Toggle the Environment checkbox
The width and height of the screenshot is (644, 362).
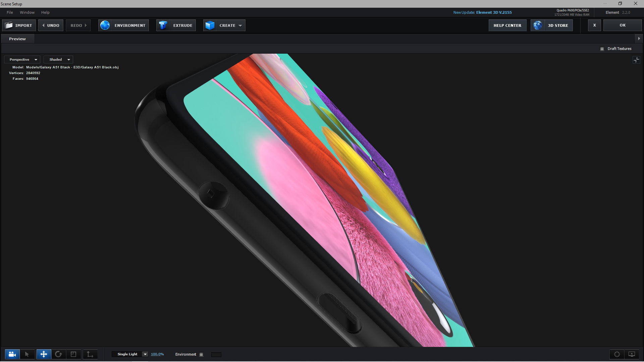point(201,354)
